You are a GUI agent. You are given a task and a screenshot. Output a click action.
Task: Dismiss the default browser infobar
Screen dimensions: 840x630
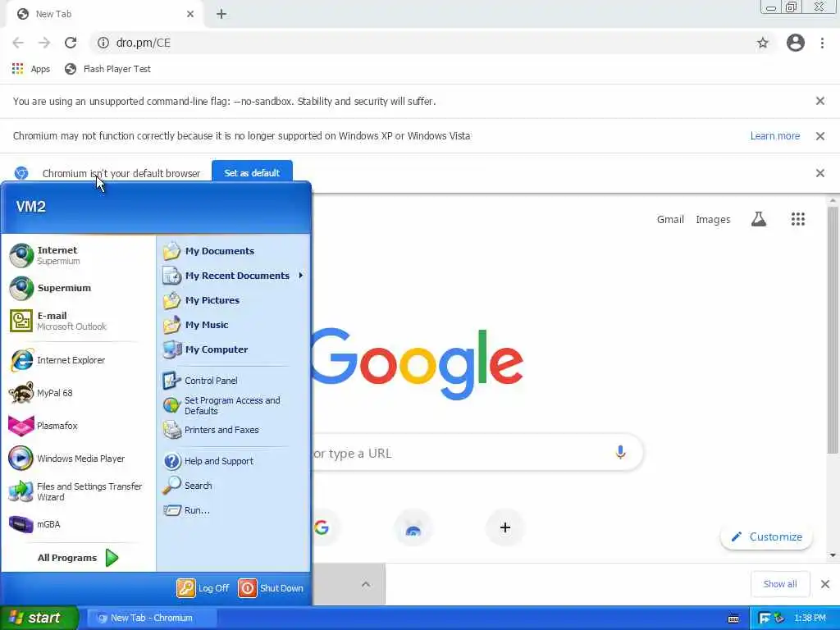819,173
